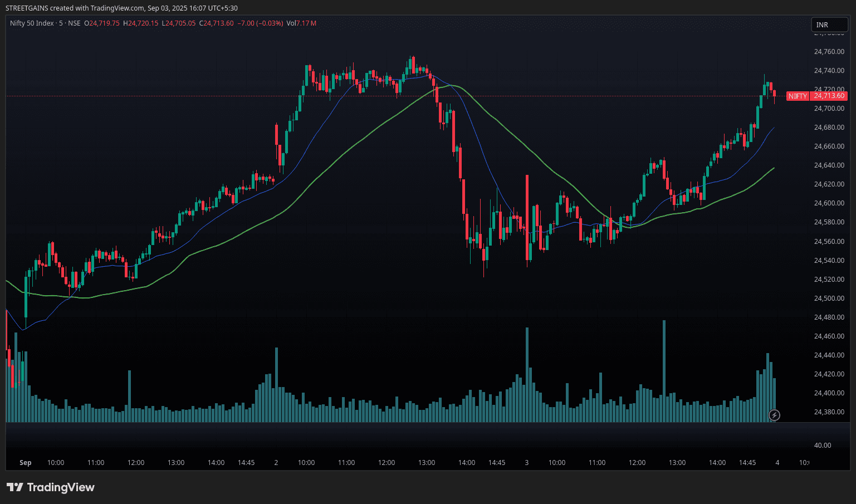Click the high value H24,720.15 in legend
The height and width of the screenshot is (504, 856).
[141, 23]
